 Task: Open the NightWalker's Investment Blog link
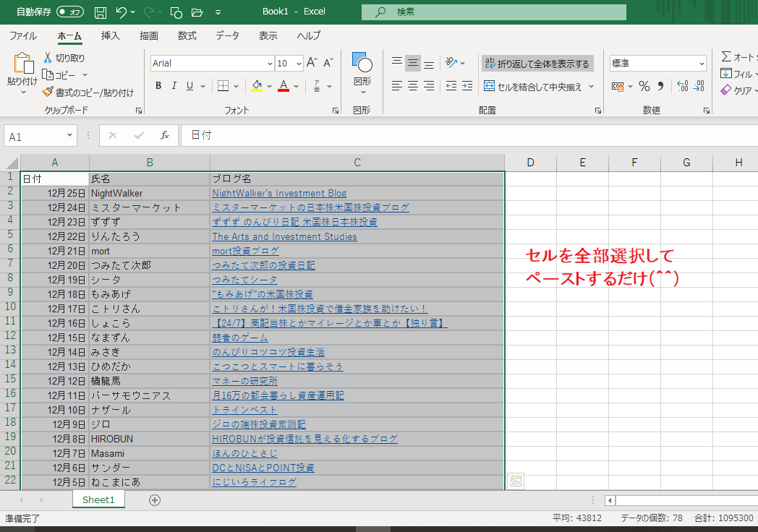279,193
